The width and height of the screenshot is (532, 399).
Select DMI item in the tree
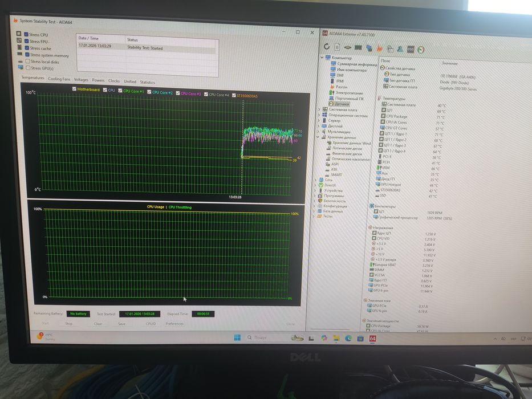(337, 75)
